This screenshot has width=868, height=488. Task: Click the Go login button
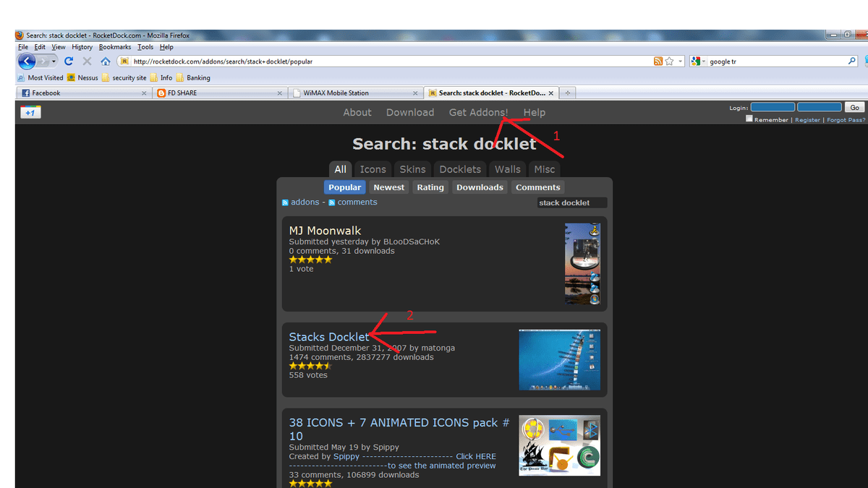(855, 107)
